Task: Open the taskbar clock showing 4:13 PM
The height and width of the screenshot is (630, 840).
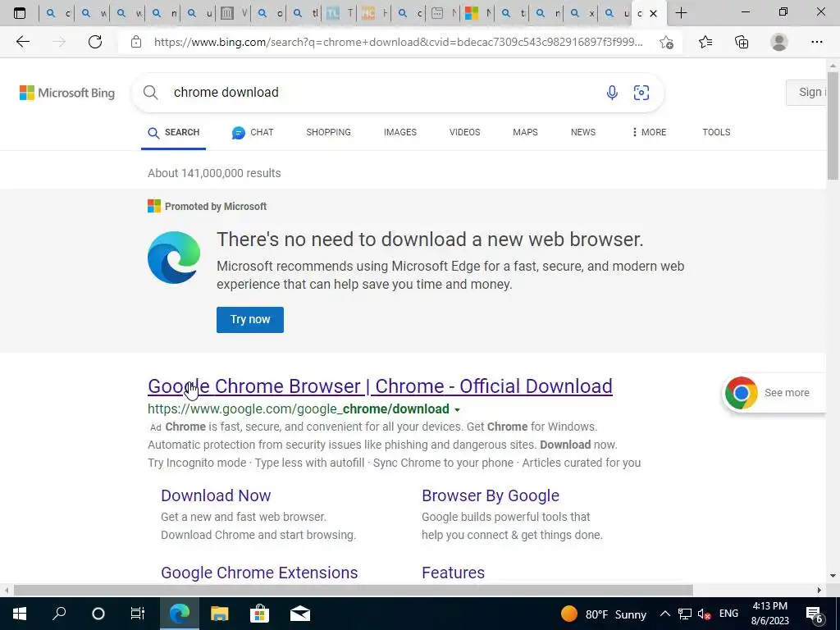Action: (x=769, y=614)
